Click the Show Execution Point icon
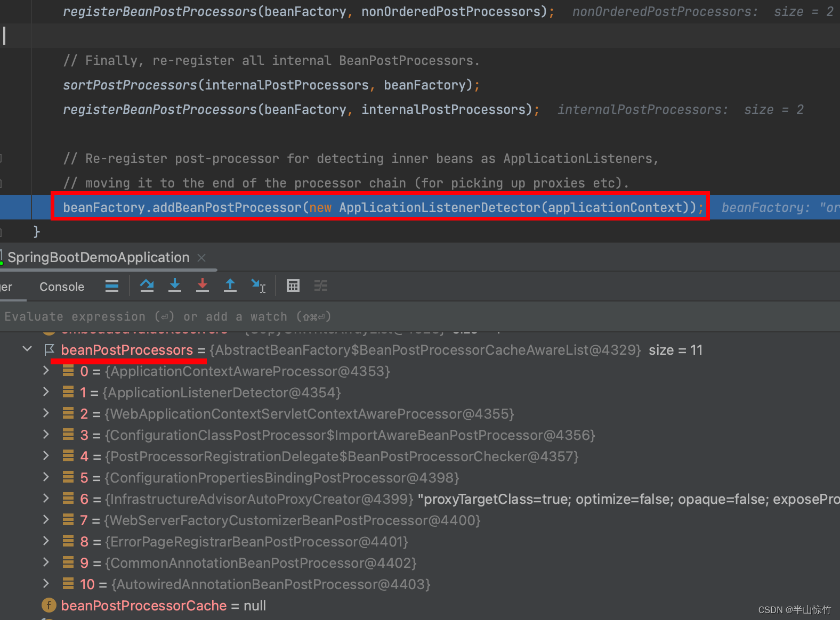The width and height of the screenshot is (840, 620). (x=112, y=286)
